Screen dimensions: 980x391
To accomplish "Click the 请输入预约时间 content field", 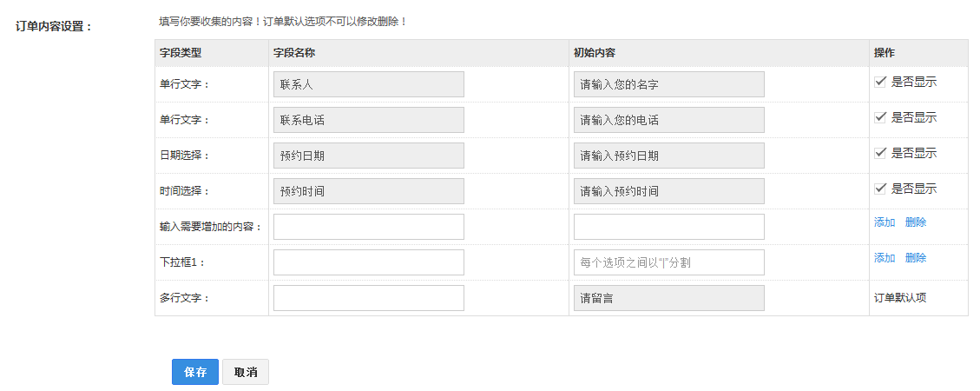I will click(x=668, y=191).
